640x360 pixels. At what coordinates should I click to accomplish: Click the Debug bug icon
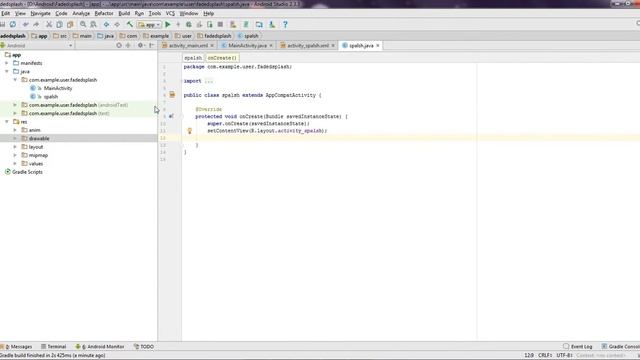(189, 24)
